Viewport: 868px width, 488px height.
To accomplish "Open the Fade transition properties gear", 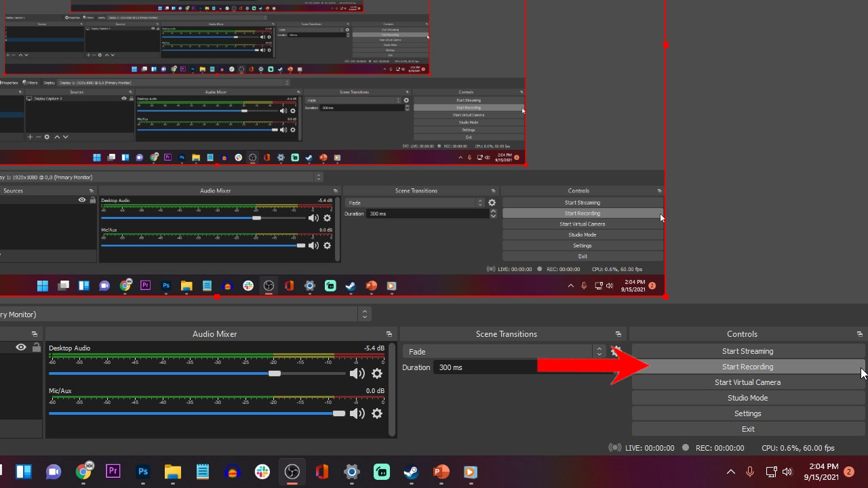I will pyautogui.click(x=615, y=351).
